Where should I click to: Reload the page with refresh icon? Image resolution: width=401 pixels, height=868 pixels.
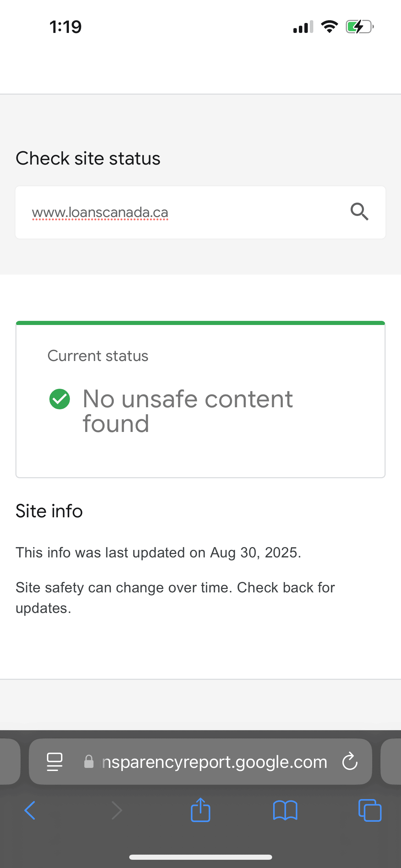pyautogui.click(x=350, y=762)
